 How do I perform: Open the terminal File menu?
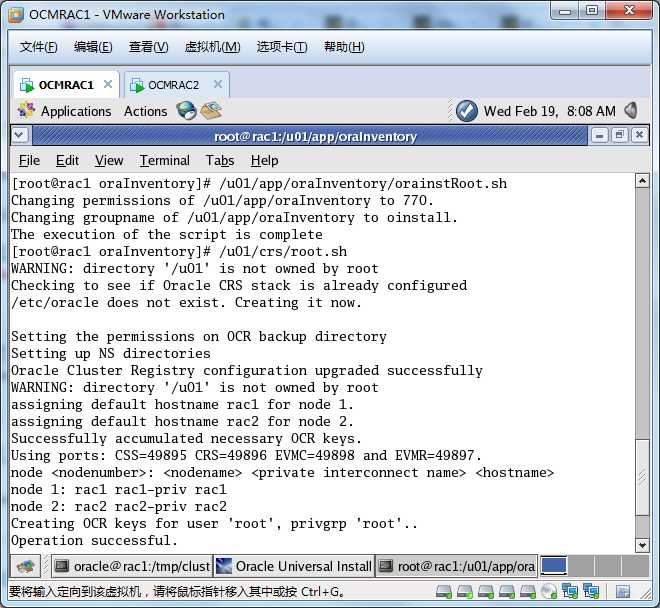[x=29, y=160]
